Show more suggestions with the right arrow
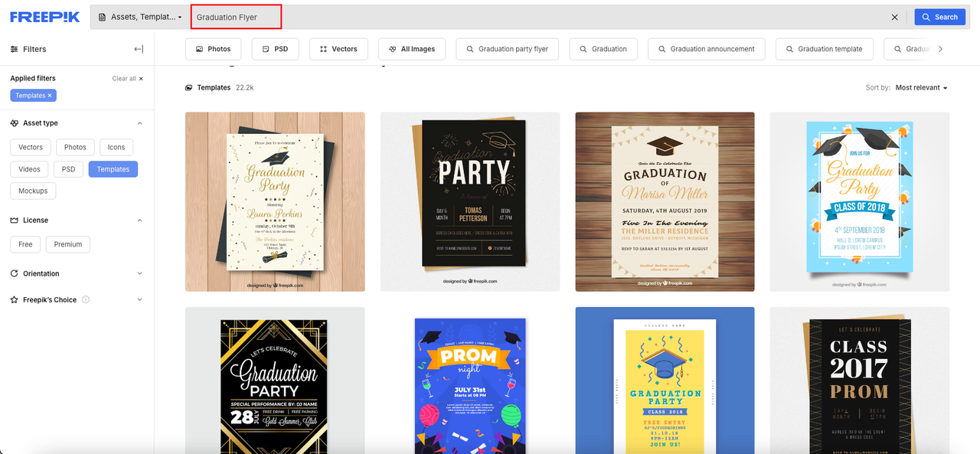The width and height of the screenshot is (980, 454). [940, 49]
